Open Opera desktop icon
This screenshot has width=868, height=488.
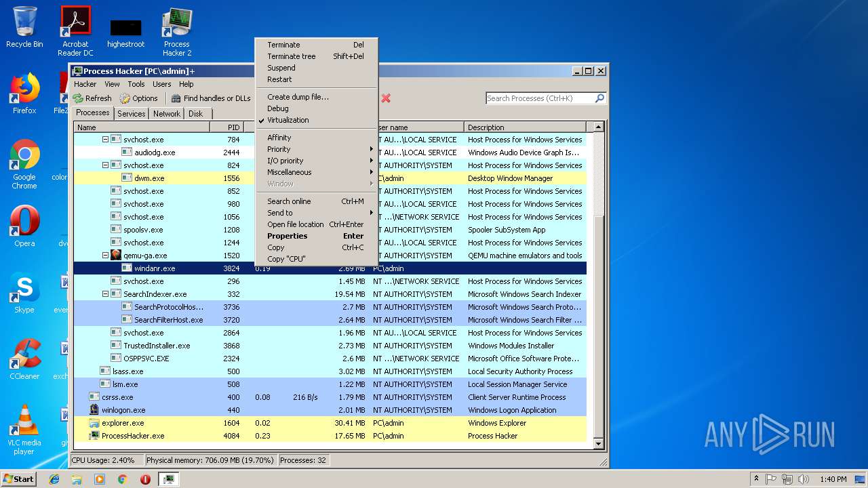click(24, 226)
